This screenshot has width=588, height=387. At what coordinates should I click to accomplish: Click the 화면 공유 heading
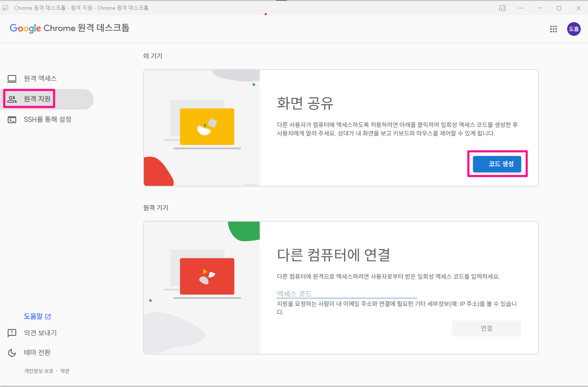click(x=305, y=103)
